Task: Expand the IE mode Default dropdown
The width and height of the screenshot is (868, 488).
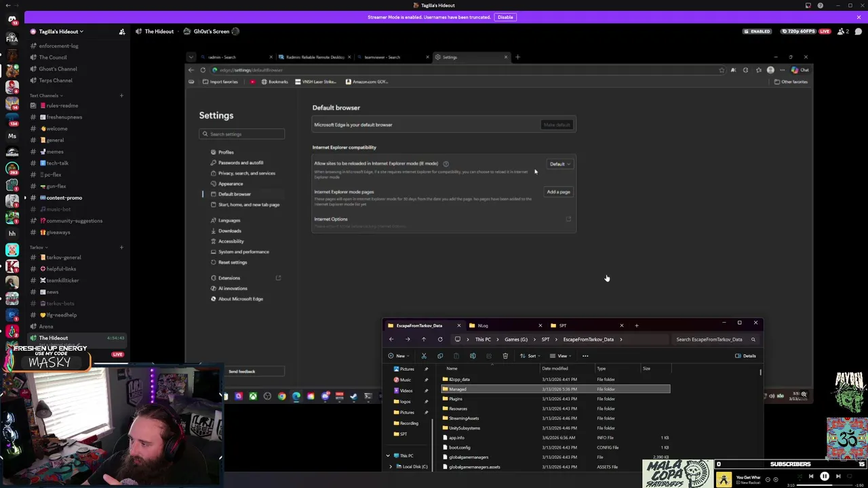Action: point(559,164)
